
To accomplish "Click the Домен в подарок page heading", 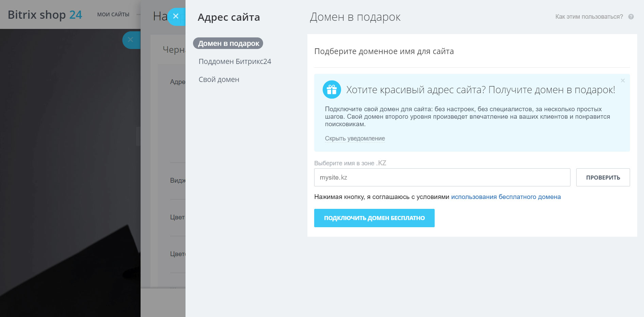I will click(x=355, y=17).
